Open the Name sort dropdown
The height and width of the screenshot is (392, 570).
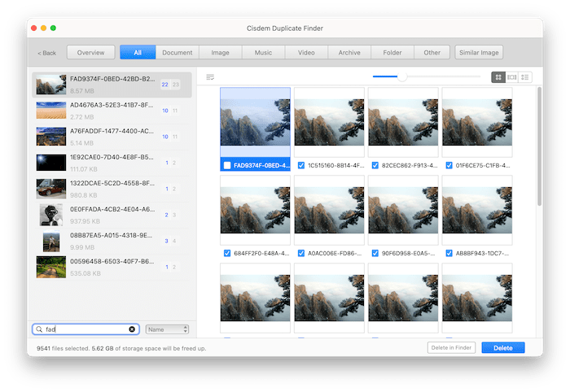(167, 329)
